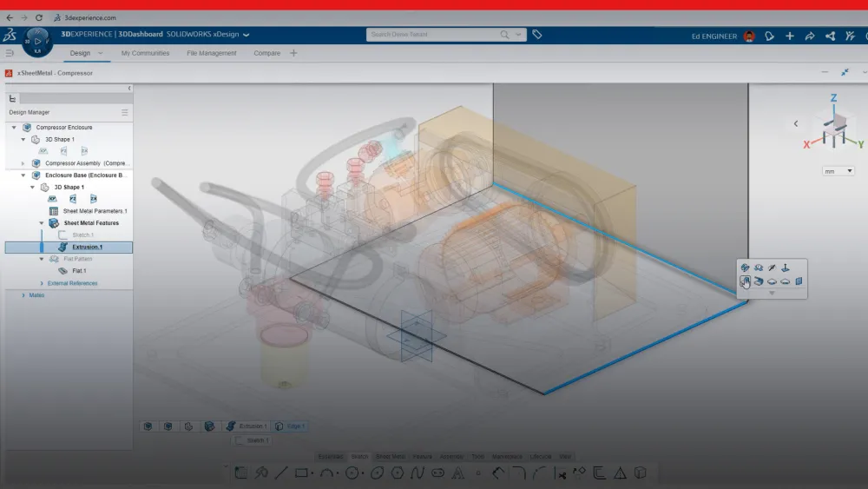This screenshot has height=489, width=868.
Task: Collapse Sheet Metal Features node
Action: point(42,223)
